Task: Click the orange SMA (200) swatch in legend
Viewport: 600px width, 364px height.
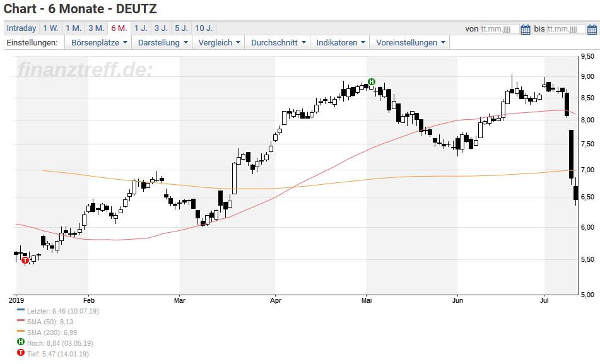Action: click(21, 331)
